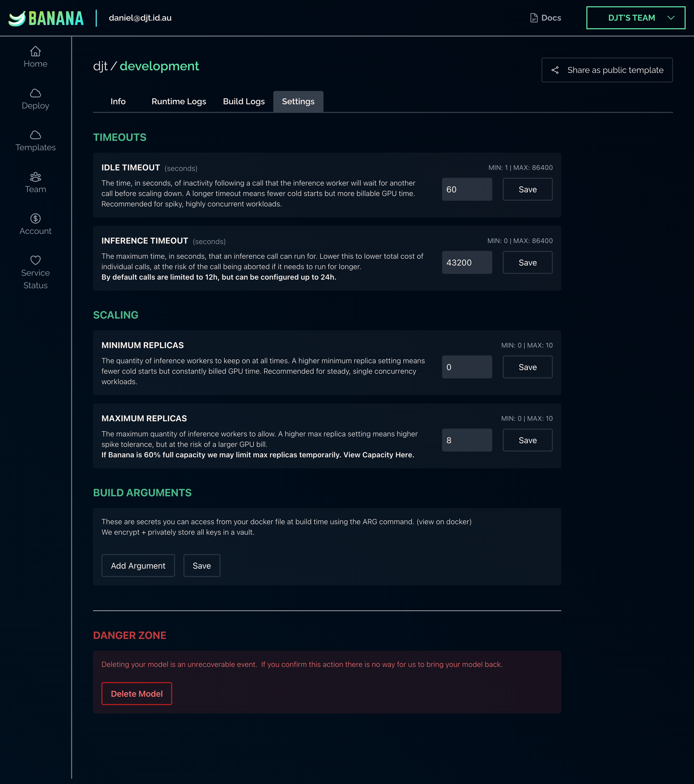Open the Runtime Logs tab
The width and height of the screenshot is (694, 784).
click(179, 102)
